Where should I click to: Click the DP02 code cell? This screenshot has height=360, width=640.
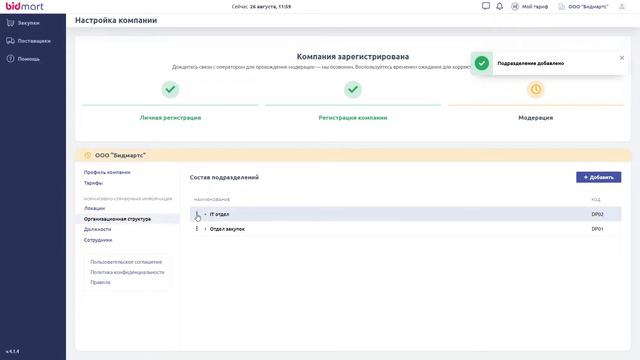(x=597, y=214)
